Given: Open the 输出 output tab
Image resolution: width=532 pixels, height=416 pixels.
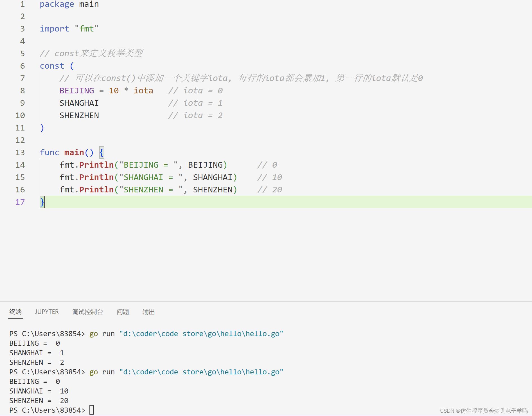Looking at the screenshot, I should (148, 312).
